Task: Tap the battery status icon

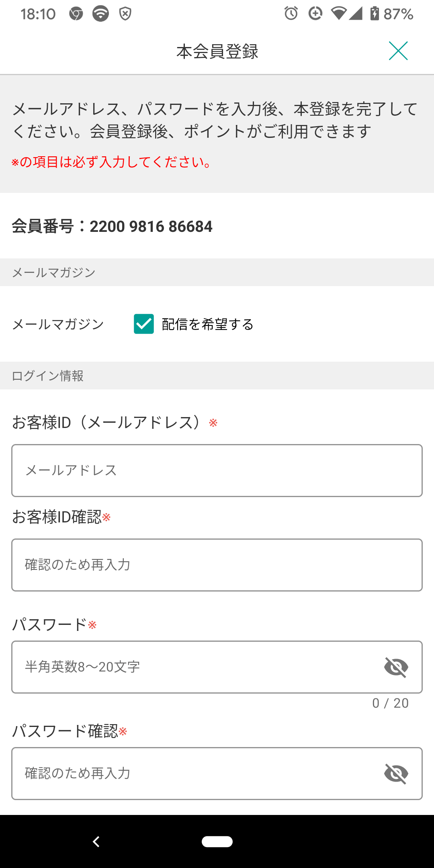Action: coord(375,14)
